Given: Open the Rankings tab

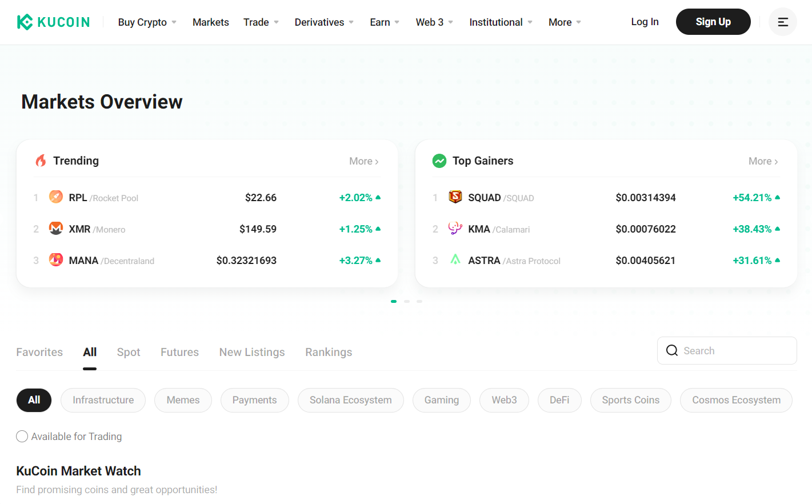Looking at the screenshot, I should pos(329,352).
